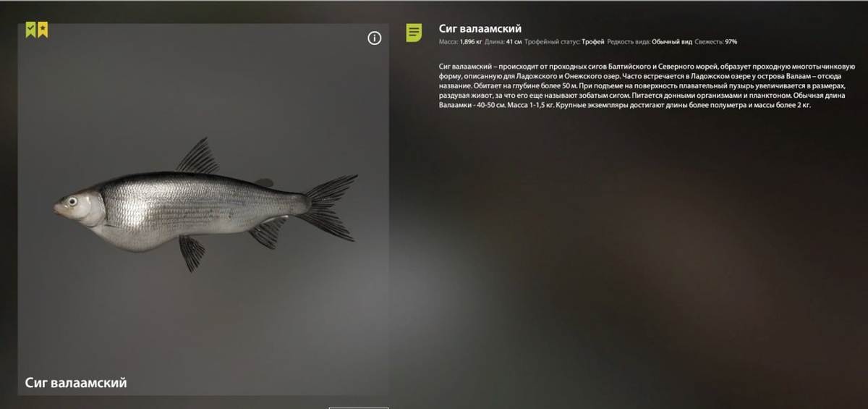Click the Свежесть 97% indicator

pos(716,42)
